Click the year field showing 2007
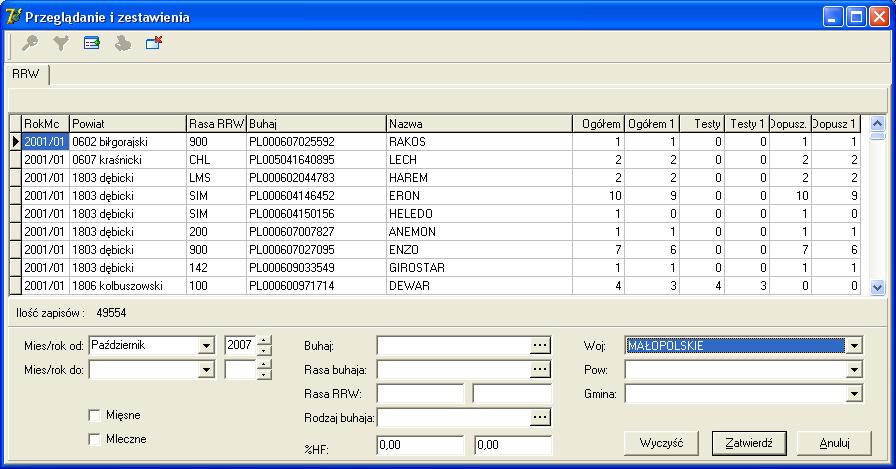Screen dimensions: 896x469 [x=240, y=346]
